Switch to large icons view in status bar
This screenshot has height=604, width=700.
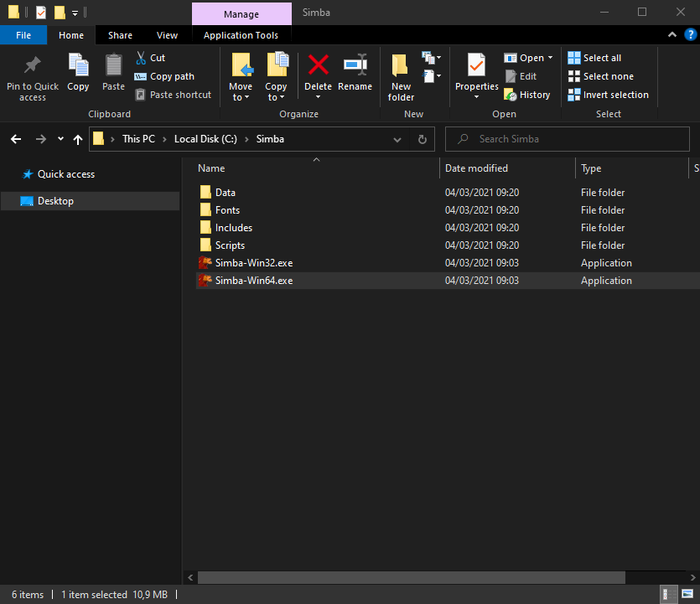[687, 594]
